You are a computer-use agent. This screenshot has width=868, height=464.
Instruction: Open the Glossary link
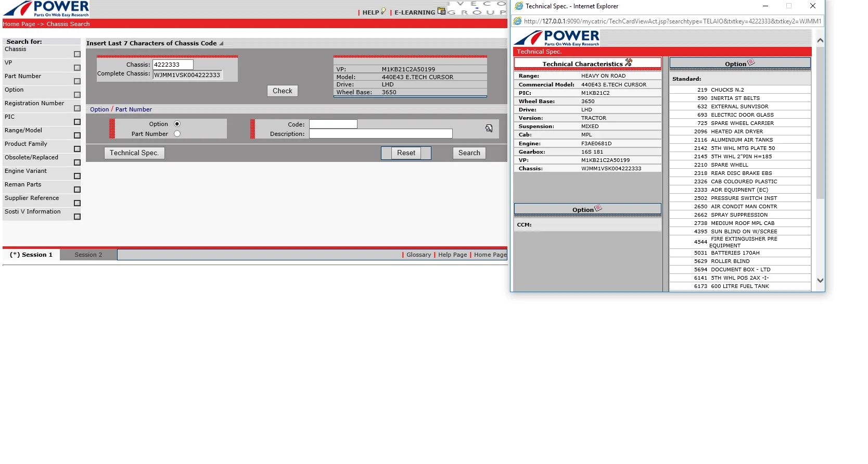point(418,255)
